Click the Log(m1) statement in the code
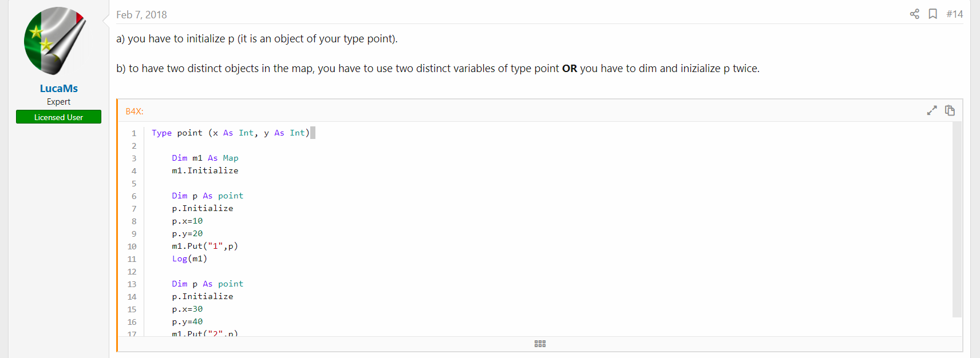980x358 pixels. [x=189, y=258]
